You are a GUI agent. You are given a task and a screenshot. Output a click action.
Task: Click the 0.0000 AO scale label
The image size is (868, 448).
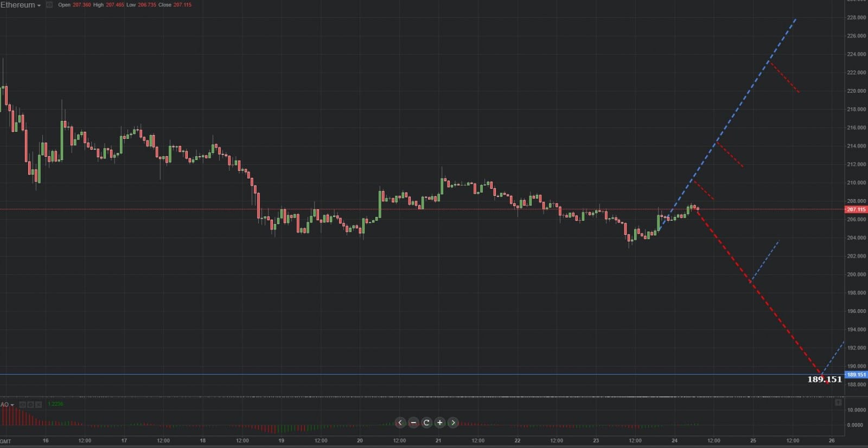tap(856, 425)
